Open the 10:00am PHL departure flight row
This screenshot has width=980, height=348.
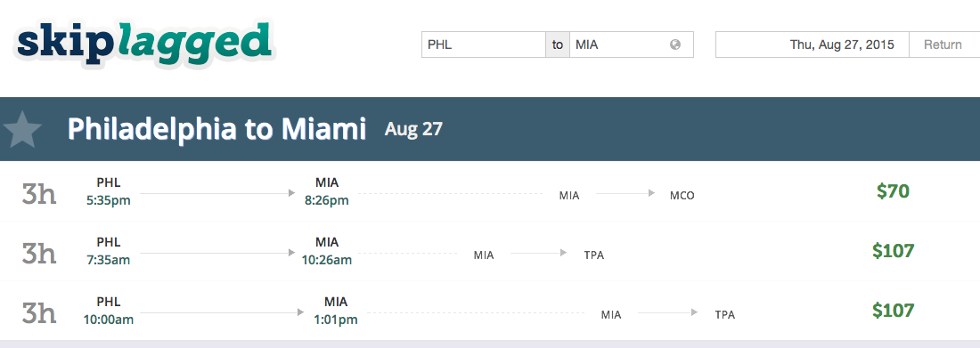pos(490,311)
